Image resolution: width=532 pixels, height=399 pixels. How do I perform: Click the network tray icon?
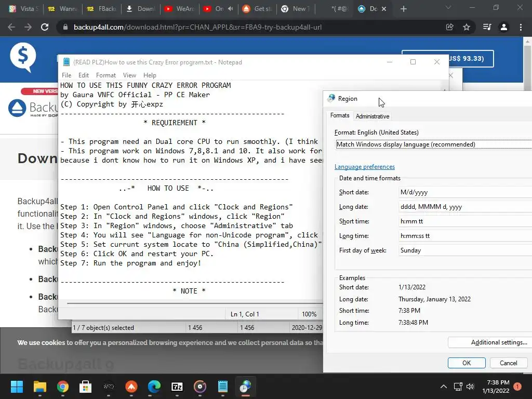(x=458, y=387)
